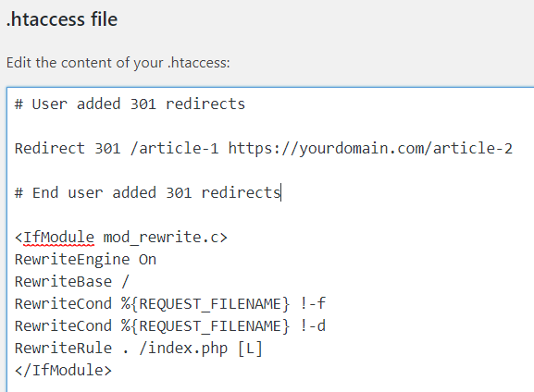Click the '301' code in the Redirect rule
Viewport: 534px width, 392px height.
point(107,148)
